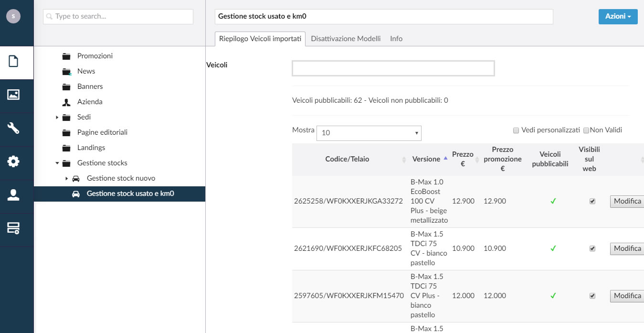Click Modifica for the 12.900 B-Max vehicle
This screenshot has height=333, width=644.
(x=627, y=201)
